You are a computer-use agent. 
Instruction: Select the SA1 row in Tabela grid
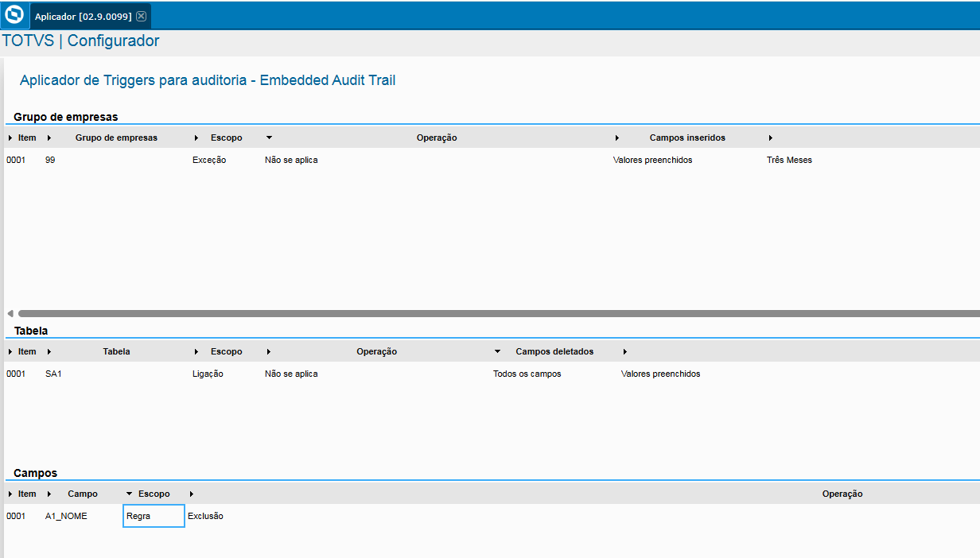point(55,373)
